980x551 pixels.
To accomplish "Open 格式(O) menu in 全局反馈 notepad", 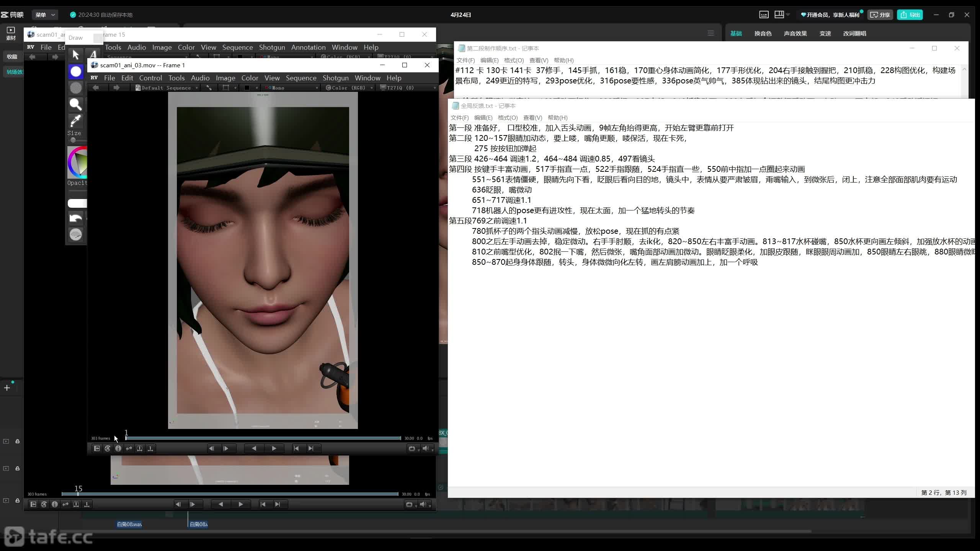I will [508, 117].
